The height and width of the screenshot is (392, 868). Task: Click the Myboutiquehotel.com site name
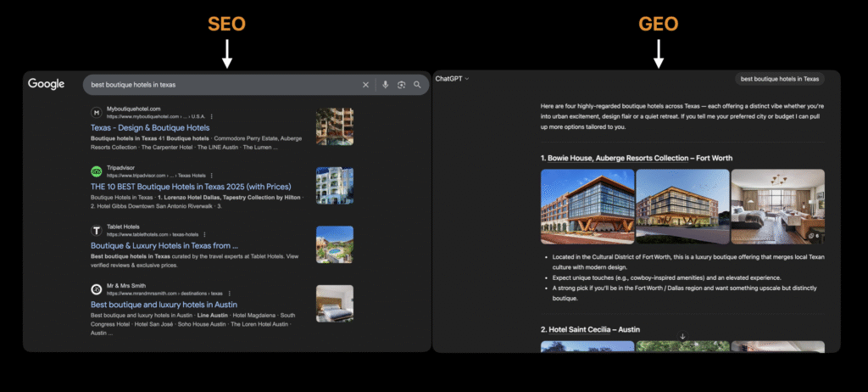pos(133,109)
